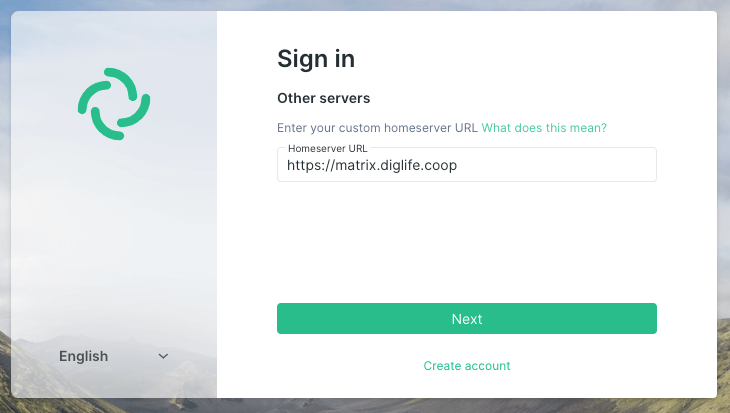Follow the Create account link
The width and height of the screenshot is (730, 413).
click(467, 366)
